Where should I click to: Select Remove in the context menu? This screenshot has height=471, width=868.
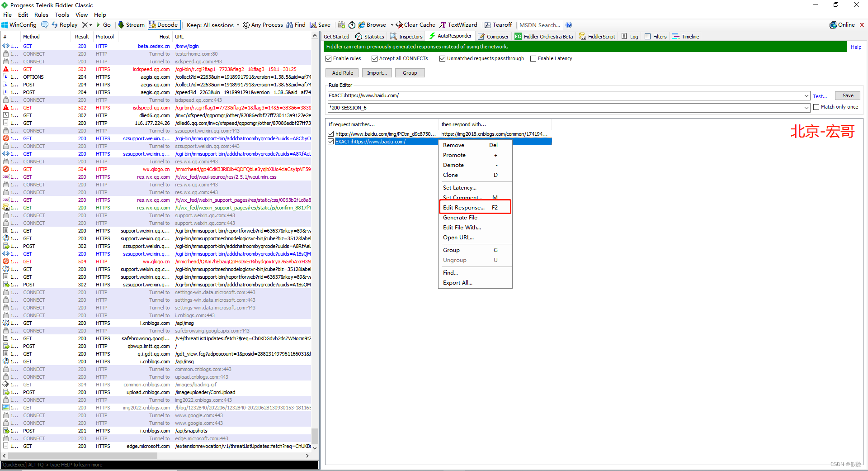click(x=475, y=145)
